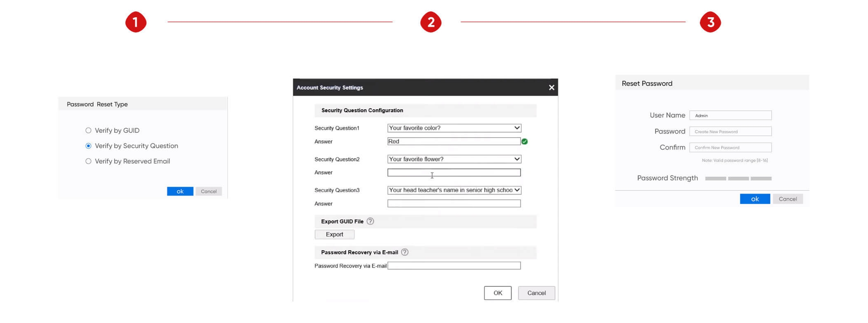The width and height of the screenshot is (868, 323).
Task: Select Verify by Security Question radio button
Action: click(x=88, y=146)
